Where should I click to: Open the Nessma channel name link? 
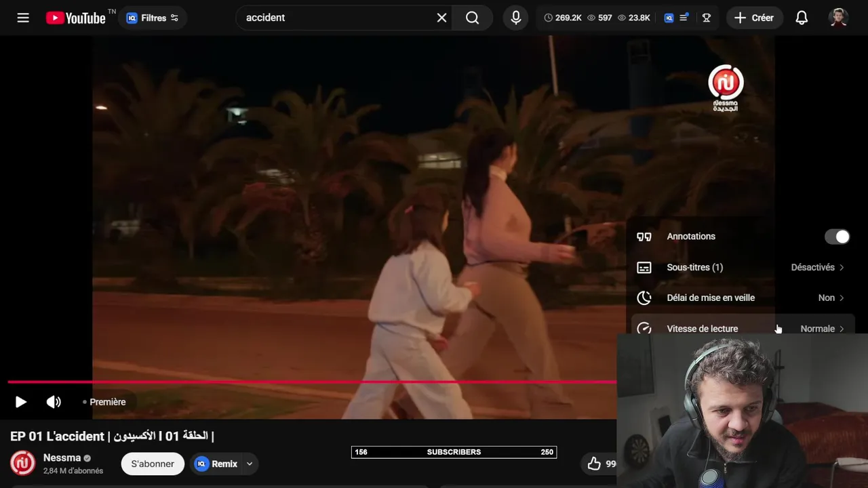click(62, 457)
